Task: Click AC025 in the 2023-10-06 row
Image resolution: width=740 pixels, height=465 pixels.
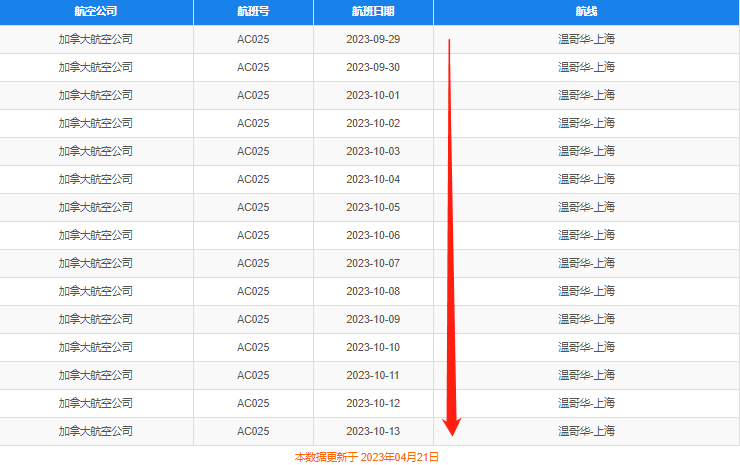Action: [253, 235]
